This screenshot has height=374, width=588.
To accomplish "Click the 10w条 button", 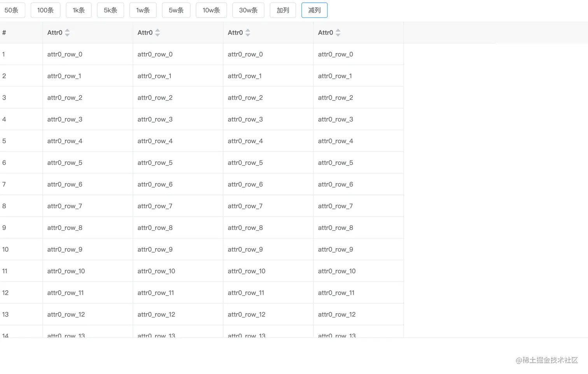I will pyautogui.click(x=211, y=10).
